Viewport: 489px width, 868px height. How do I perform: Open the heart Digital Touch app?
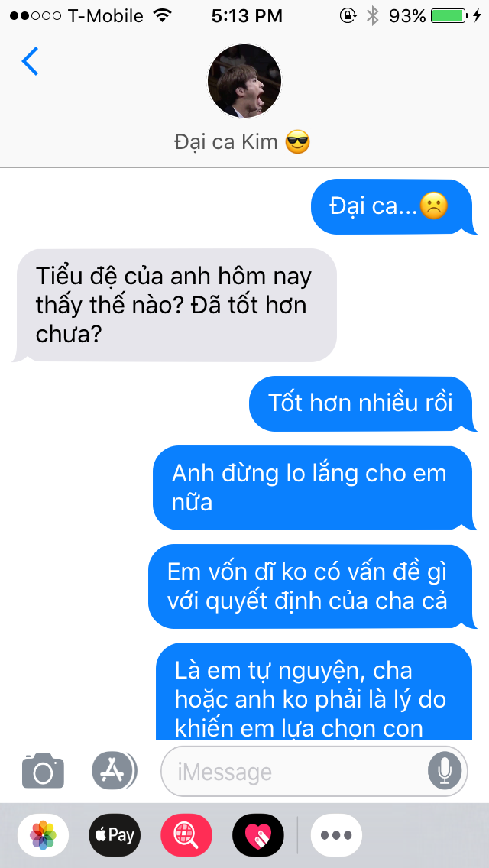[258, 835]
